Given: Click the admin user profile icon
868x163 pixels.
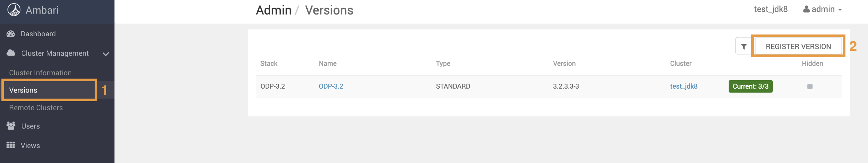Looking at the screenshot, I should (x=806, y=9).
